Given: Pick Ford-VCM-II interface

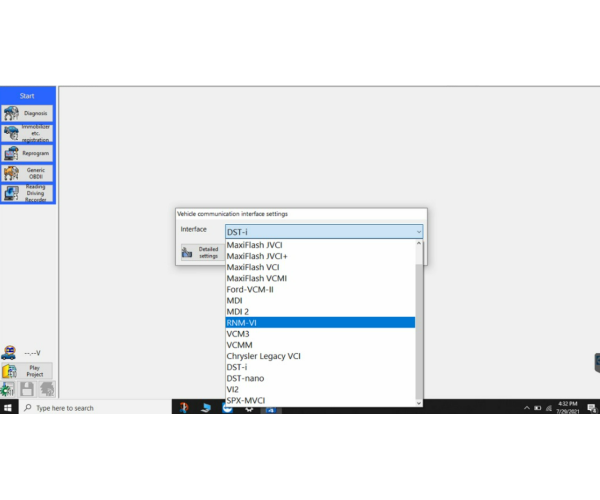Looking at the screenshot, I should point(320,289).
